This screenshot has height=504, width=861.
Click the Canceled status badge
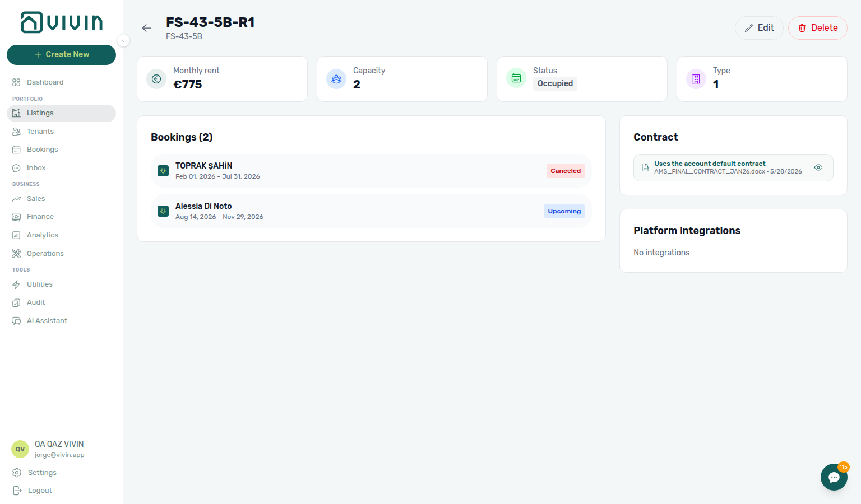coord(566,171)
